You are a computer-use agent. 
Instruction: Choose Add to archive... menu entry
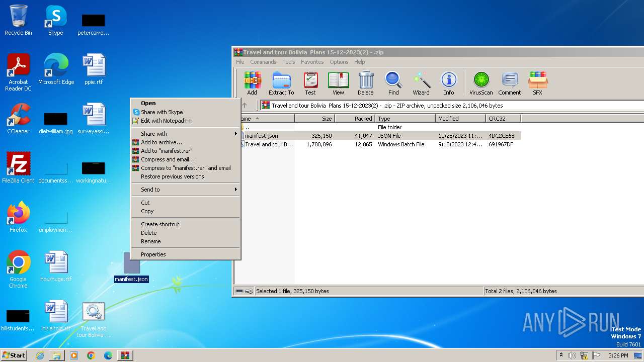pos(186,142)
